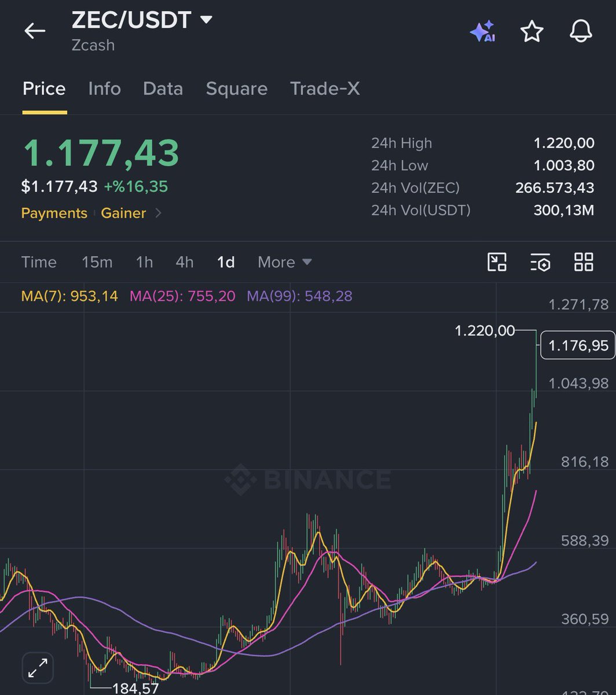The height and width of the screenshot is (695, 616).
Task: Click the 1.043,98 price axis label
Action: tap(578, 383)
